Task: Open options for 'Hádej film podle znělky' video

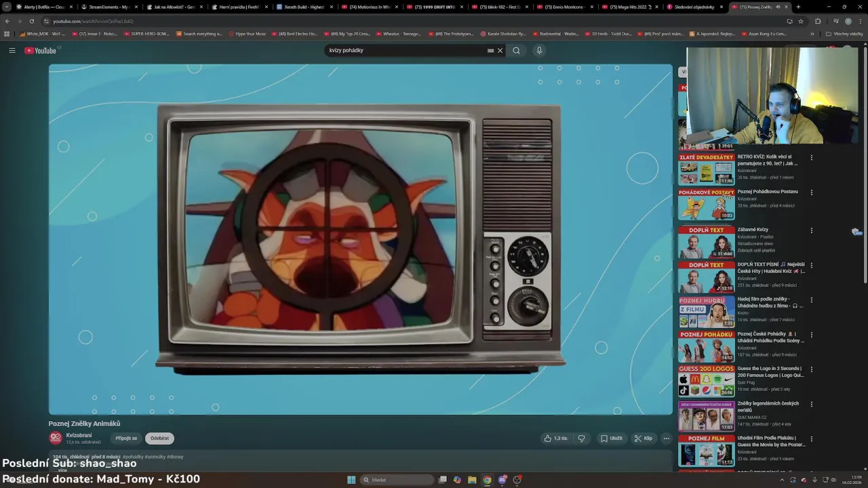Action: (812, 300)
